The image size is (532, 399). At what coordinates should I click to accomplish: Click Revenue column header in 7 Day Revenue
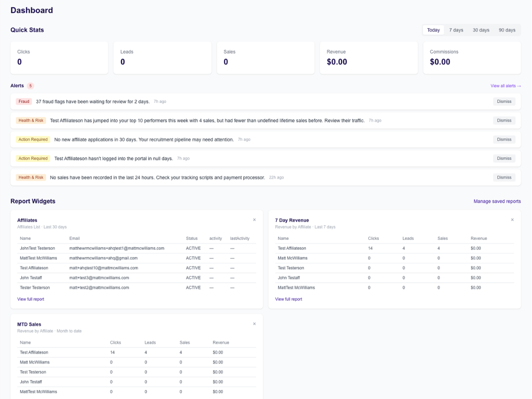[x=479, y=239]
